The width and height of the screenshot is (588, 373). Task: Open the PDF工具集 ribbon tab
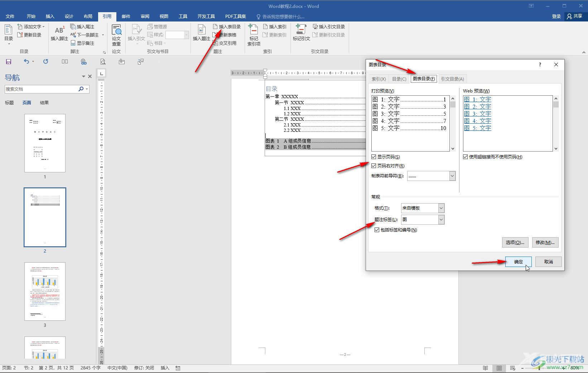click(235, 16)
